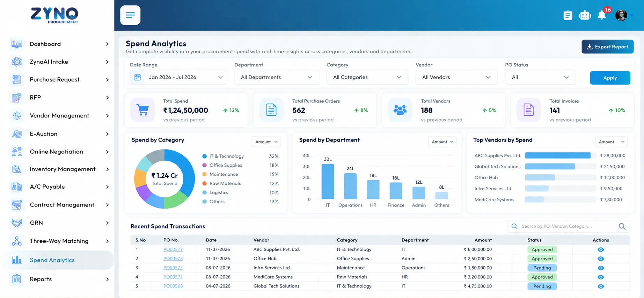Open the All Departments dropdown
644x298 pixels.
pos(277,77)
